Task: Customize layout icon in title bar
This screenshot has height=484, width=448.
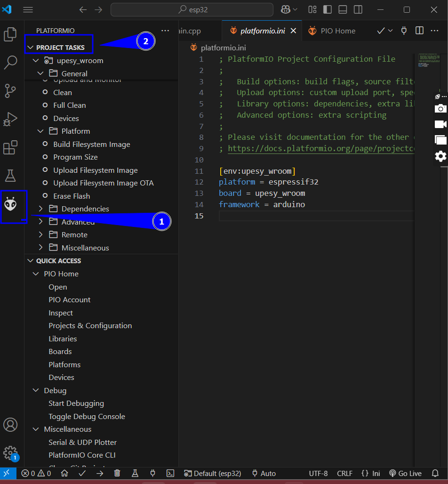Action: 312,9
